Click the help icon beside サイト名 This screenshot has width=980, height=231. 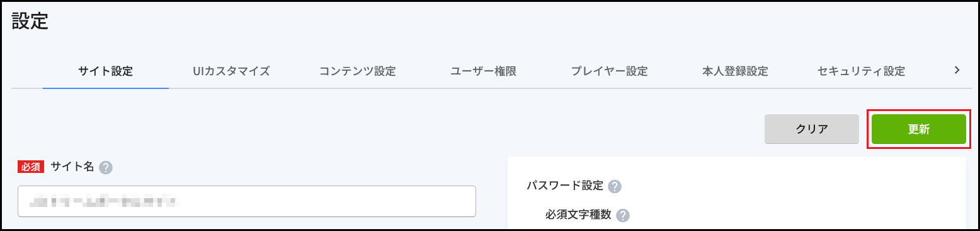(106, 167)
